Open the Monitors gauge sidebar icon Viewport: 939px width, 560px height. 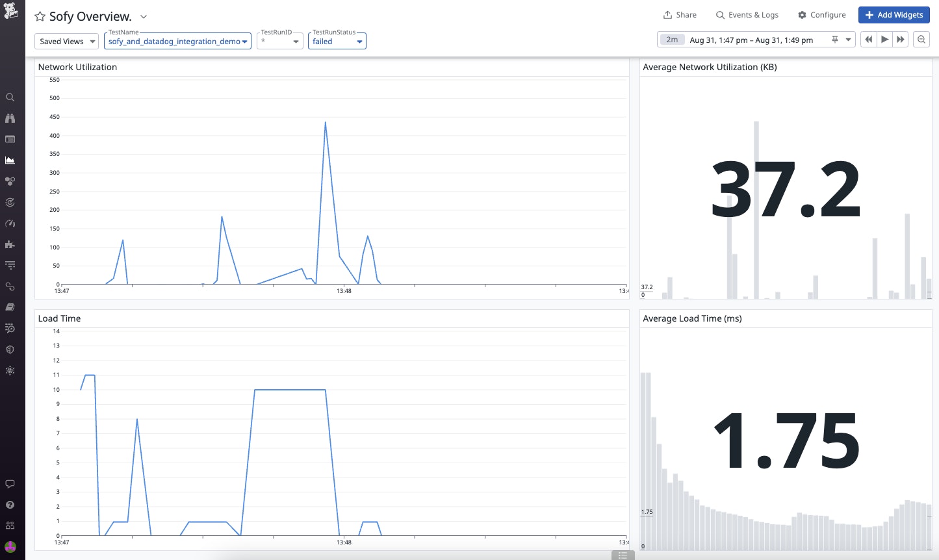[10, 223]
